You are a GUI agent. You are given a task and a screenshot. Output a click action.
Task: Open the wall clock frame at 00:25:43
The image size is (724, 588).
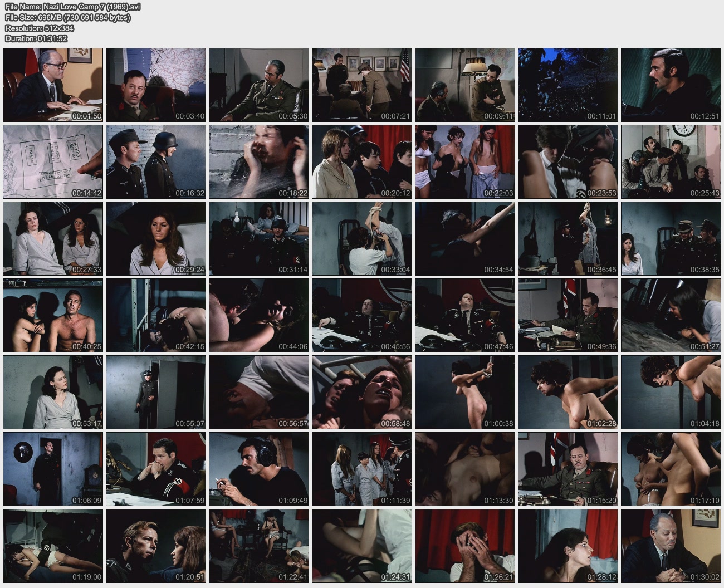[x=671, y=161]
